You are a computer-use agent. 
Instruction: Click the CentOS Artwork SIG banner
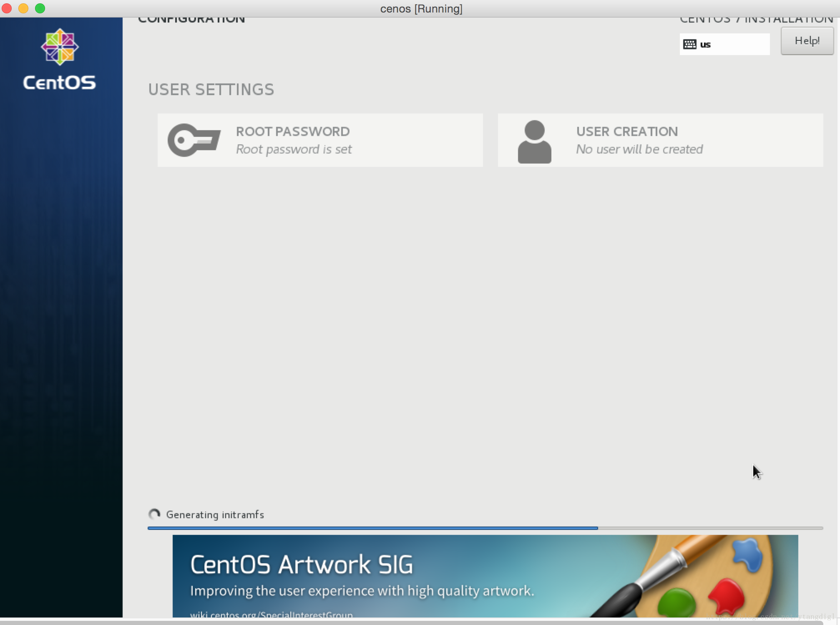(485, 576)
